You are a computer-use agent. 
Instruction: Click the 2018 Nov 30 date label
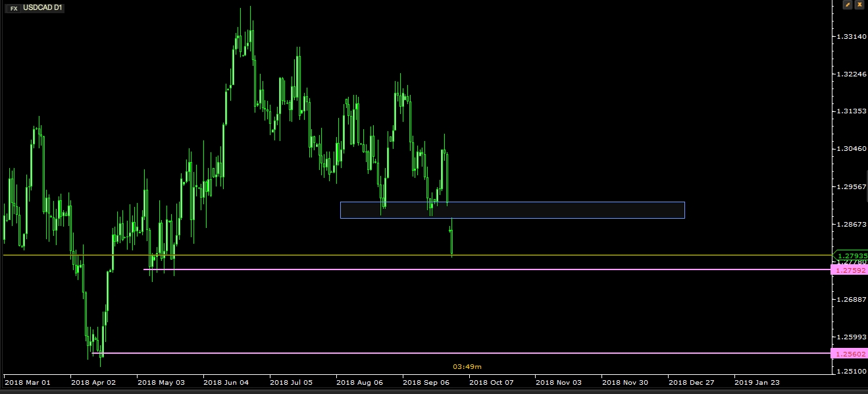625,382
